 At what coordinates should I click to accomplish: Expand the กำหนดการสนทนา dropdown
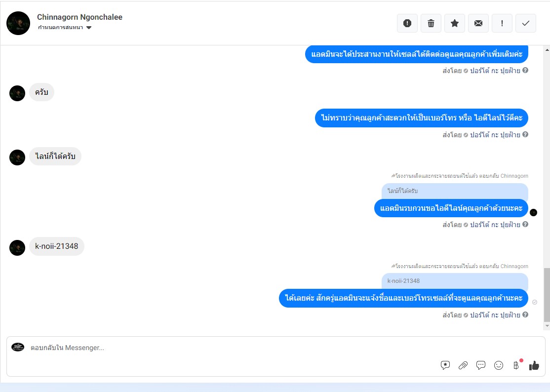pyautogui.click(x=65, y=27)
